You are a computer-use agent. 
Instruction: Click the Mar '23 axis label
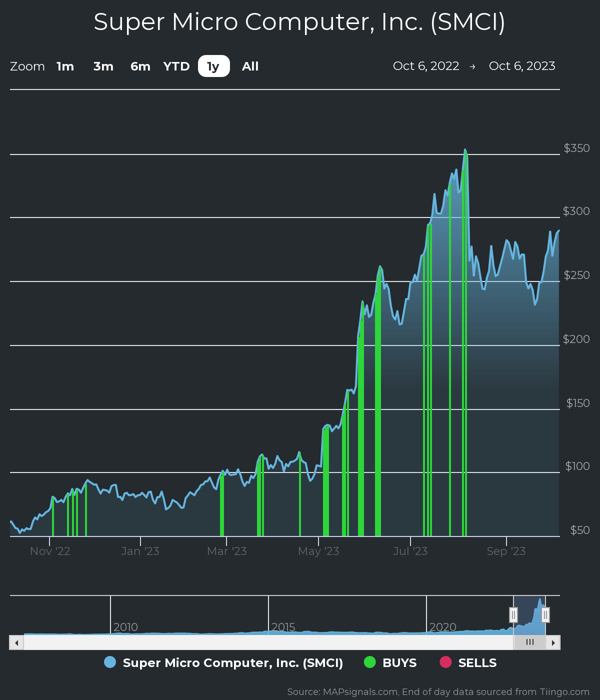(x=227, y=551)
